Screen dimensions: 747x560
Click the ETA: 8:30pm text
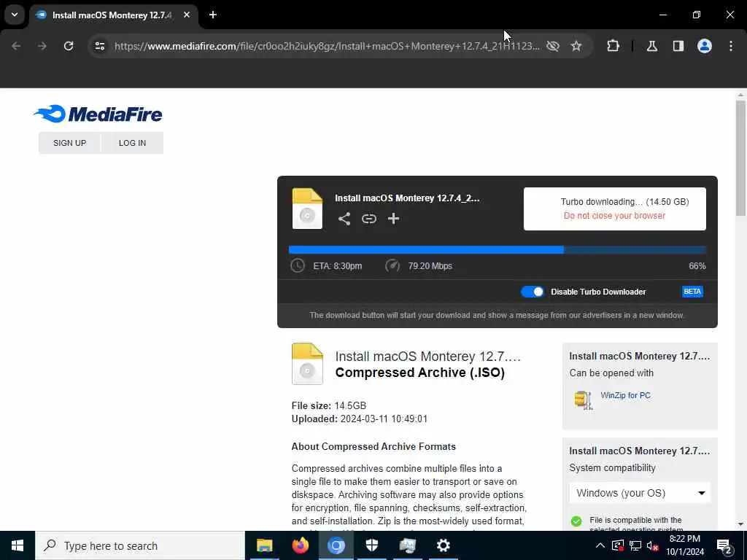(x=337, y=265)
